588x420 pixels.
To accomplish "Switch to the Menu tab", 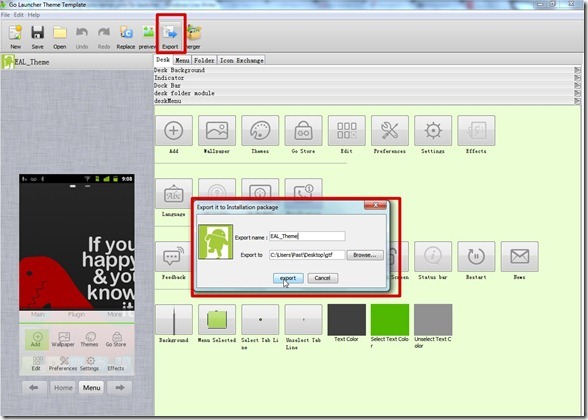I will coord(182,60).
